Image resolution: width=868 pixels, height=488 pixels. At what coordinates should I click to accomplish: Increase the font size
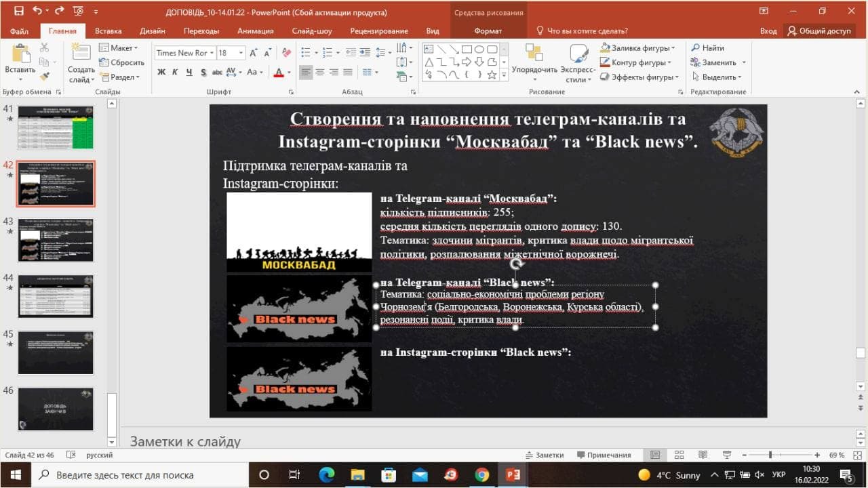254,53
